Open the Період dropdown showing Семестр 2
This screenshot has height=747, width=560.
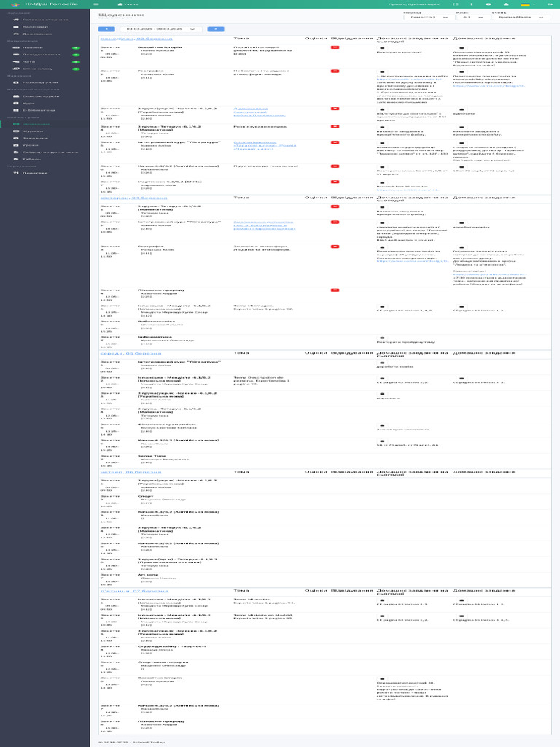click(429, 18)
